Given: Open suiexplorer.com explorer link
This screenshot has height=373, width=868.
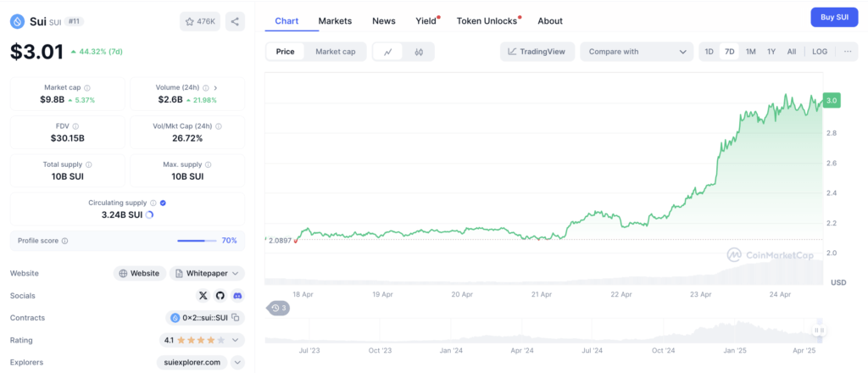Looking at the screenshot, I should pos(192,363).
